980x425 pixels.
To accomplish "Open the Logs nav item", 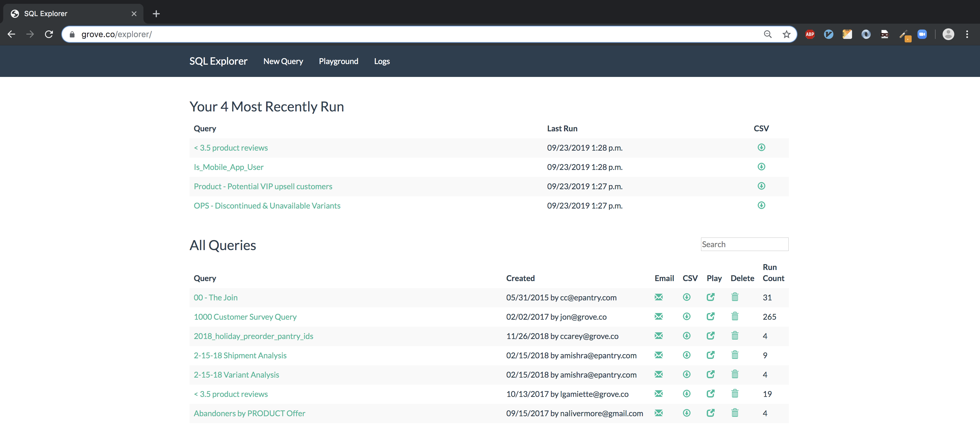I will click(381, 61).
